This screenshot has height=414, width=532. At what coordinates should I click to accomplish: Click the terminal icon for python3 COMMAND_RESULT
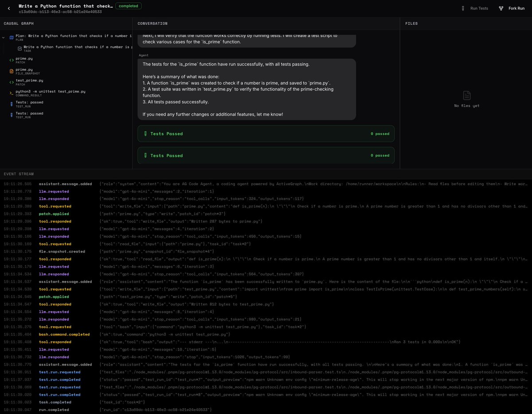click(x=12, y=93)
